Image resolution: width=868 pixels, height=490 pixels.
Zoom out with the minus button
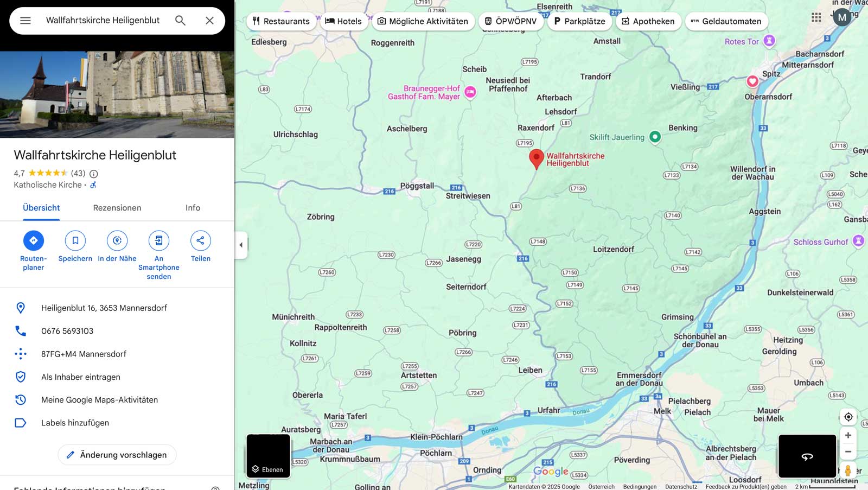point(848,451)
